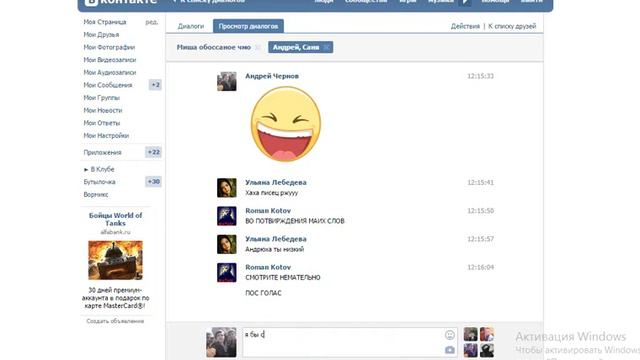
Task: Click Ульяна Лебедева name above 'Андрюха ты низкий'
Action: [x=276, y=239]
